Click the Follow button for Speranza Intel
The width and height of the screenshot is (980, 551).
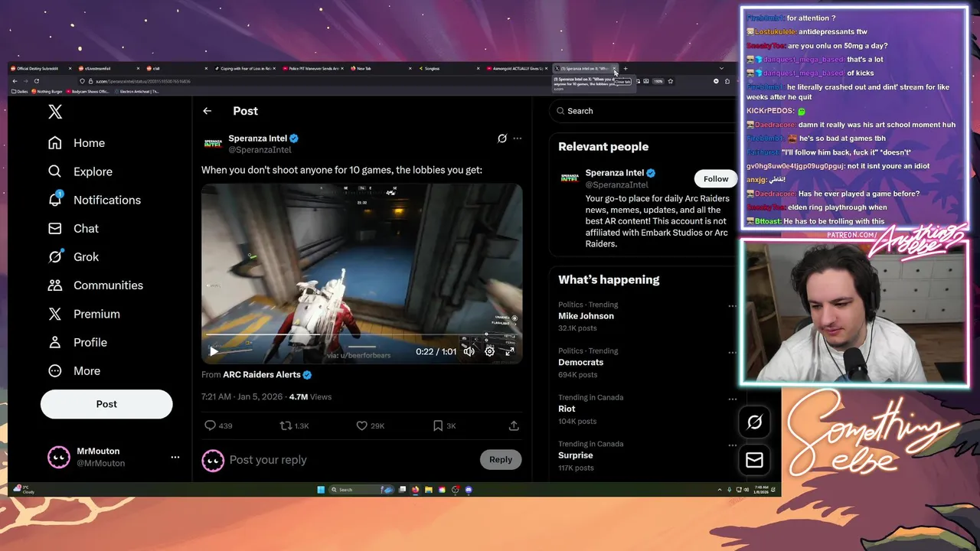(x=716, y=179)
